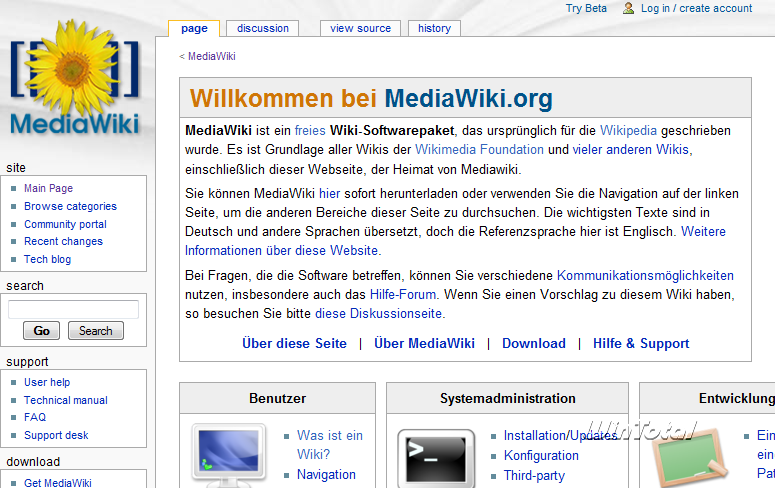Click the 'vieler anderen Wikis' link

pos(631,149)
